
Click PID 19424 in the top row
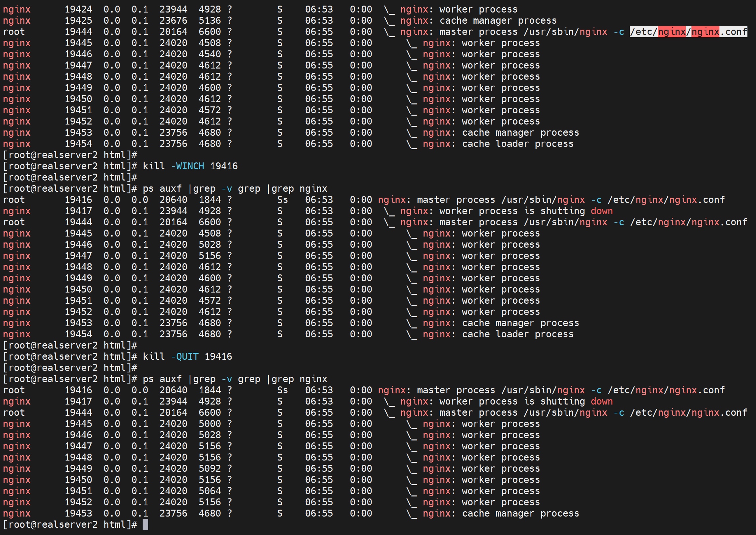click(78, 10)
